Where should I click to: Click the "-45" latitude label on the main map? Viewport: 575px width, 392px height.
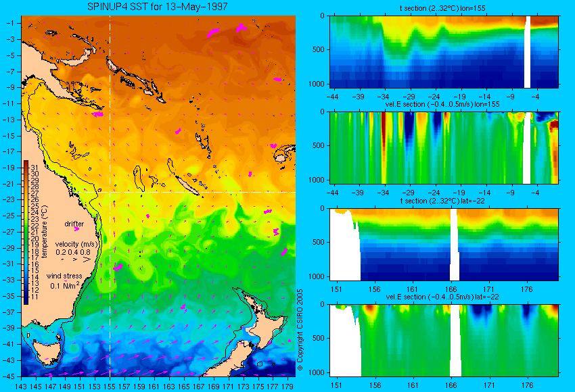click(8, 376)
